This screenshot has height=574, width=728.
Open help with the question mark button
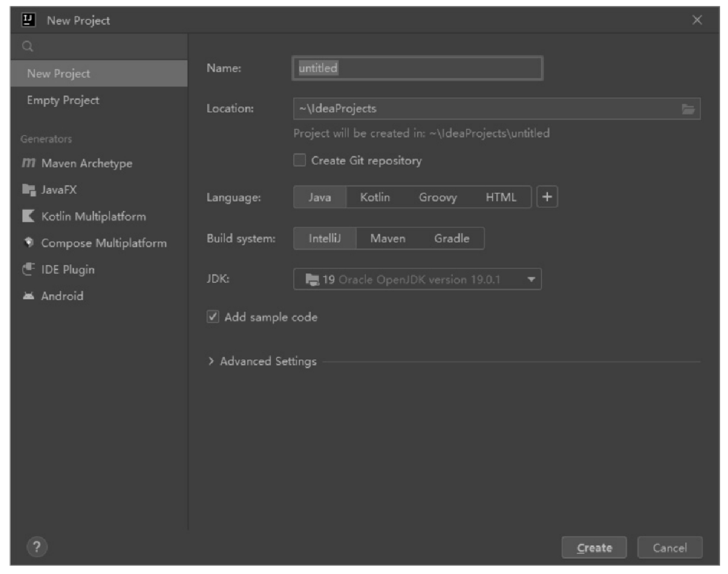click(37, 547)
